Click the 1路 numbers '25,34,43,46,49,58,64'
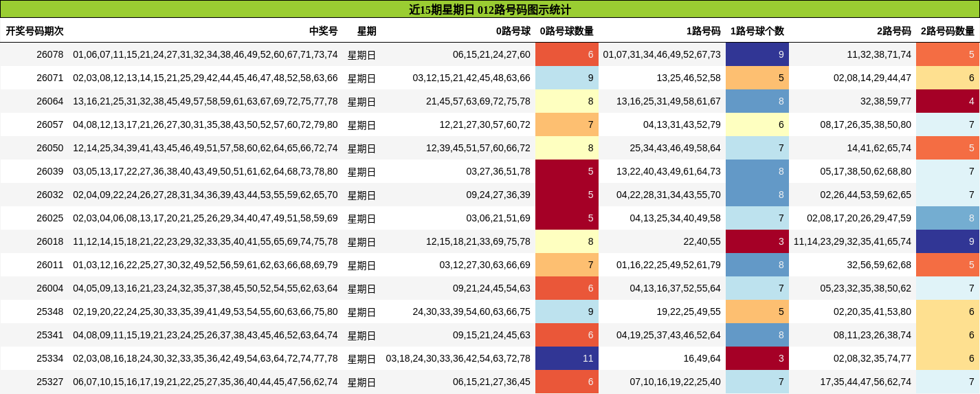980x394 pixels. [676, 148]
